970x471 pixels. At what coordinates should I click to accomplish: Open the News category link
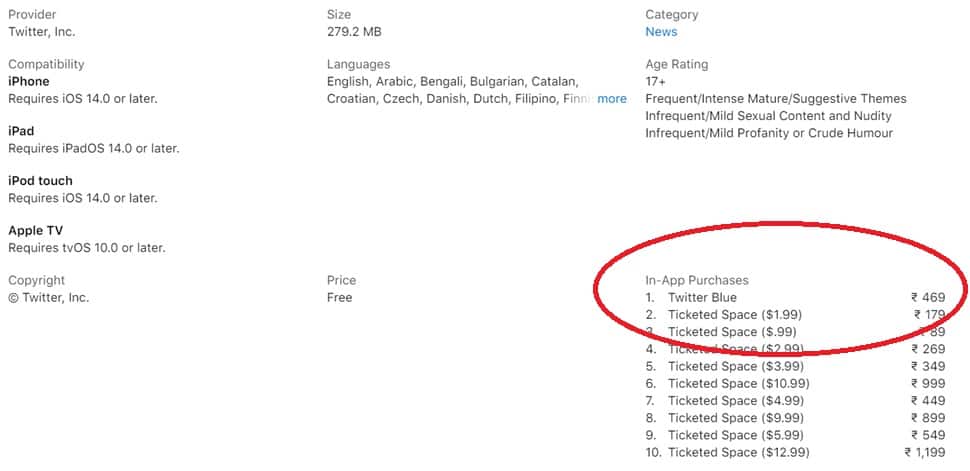tap(661, 32)
